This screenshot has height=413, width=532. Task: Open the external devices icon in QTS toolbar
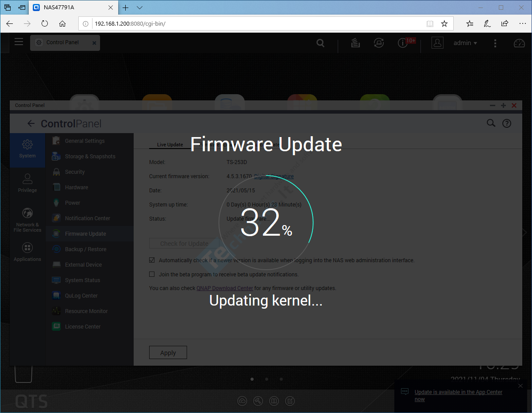[378, 43]
